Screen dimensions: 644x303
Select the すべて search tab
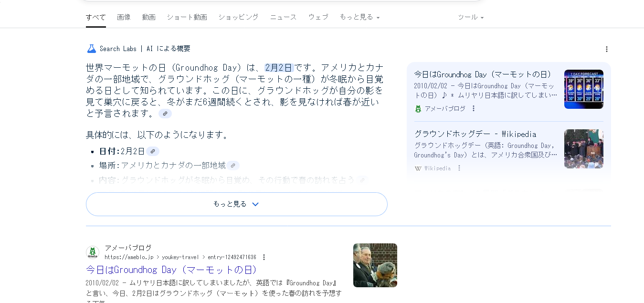pyautogui.click(x=96, y=17)
